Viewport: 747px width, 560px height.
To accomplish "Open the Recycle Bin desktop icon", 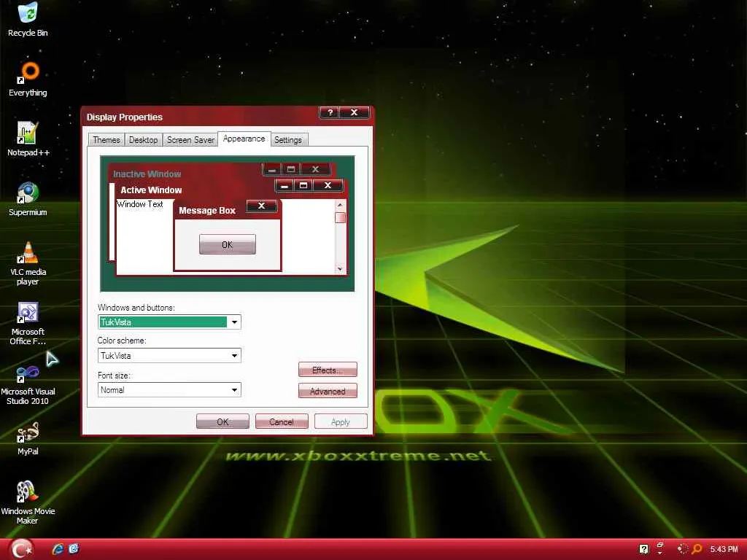I will [x=28, y=20].
